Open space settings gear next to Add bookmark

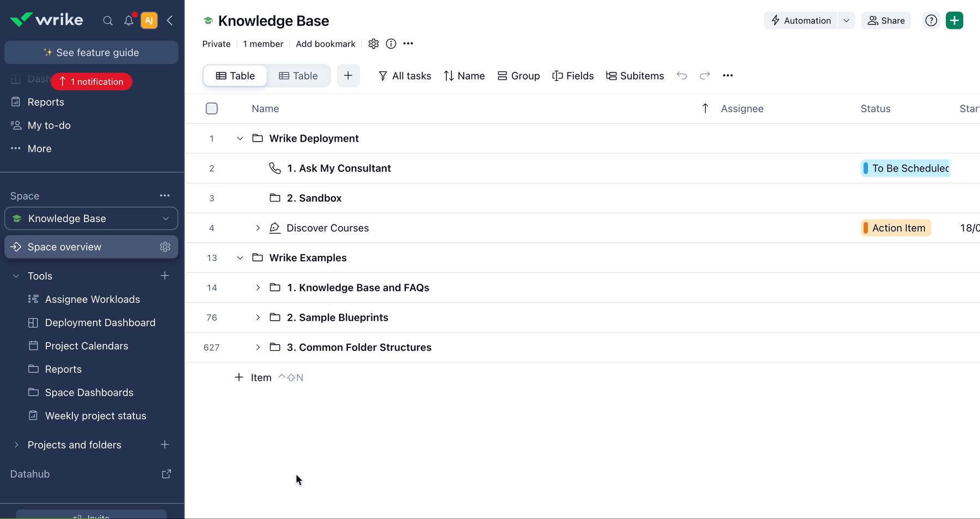(373, 44)
